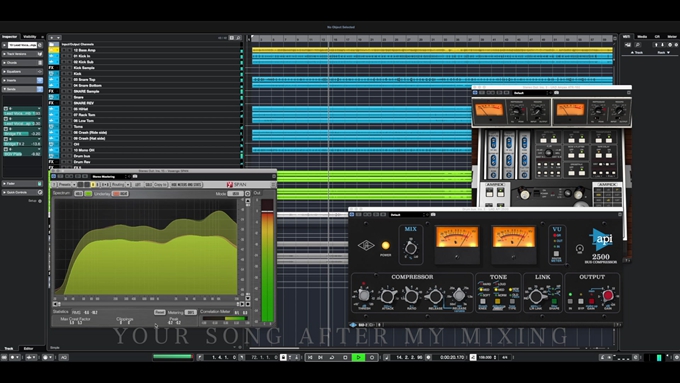The height and width of the screenshot is (383, 680).
Task: Click the POWER lamp on API 2500
Action: click(385, 246)
